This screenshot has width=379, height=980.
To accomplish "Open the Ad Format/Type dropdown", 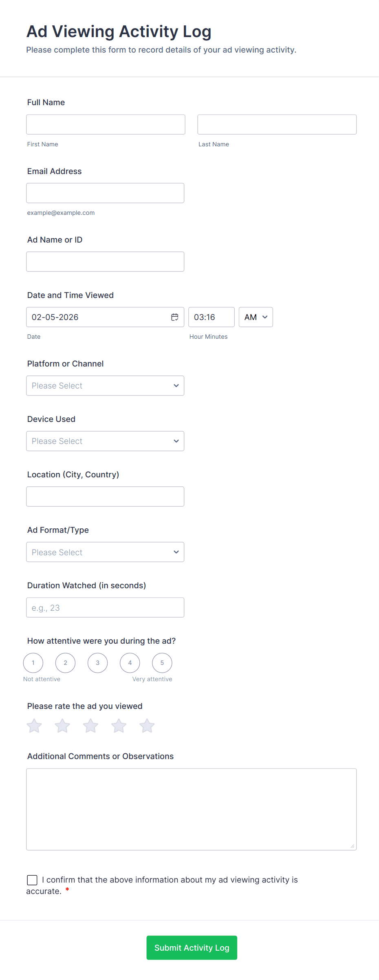I will (x=105, y=552).
